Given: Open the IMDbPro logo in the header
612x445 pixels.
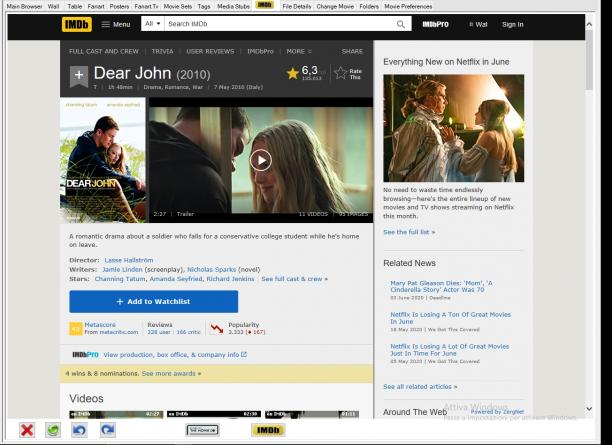Looking at the screenshot, I should tap(436, 24).
